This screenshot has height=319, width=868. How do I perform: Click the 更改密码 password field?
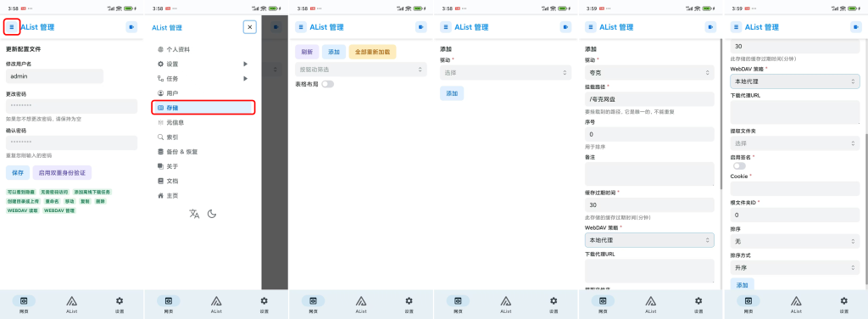point(71,106)
